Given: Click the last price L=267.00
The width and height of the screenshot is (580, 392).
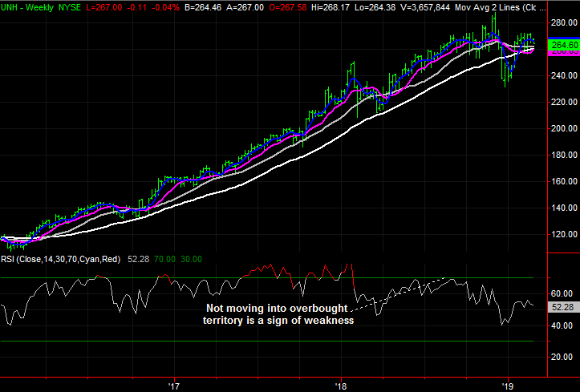Looking at the screenshot, I should pyautogui.click(x=104, y=7).
